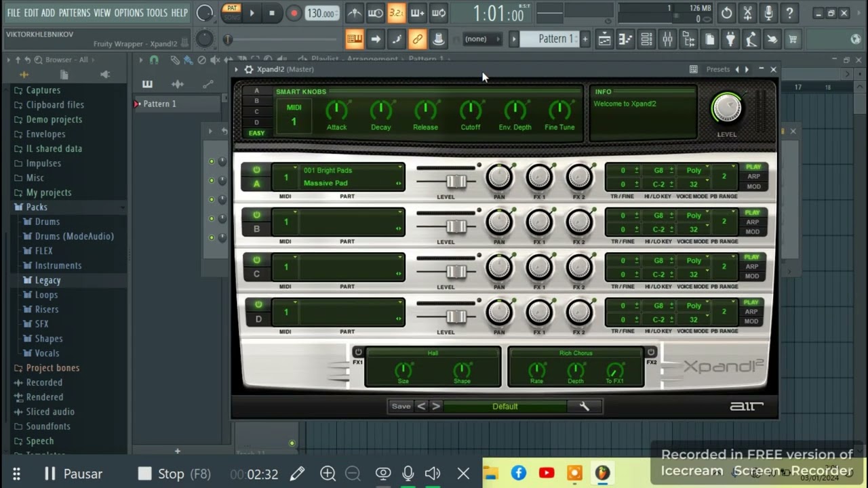The height and width of the screenshot is (488, 868).
Task: Select ARP mode for part A
Action: (753, 177)
